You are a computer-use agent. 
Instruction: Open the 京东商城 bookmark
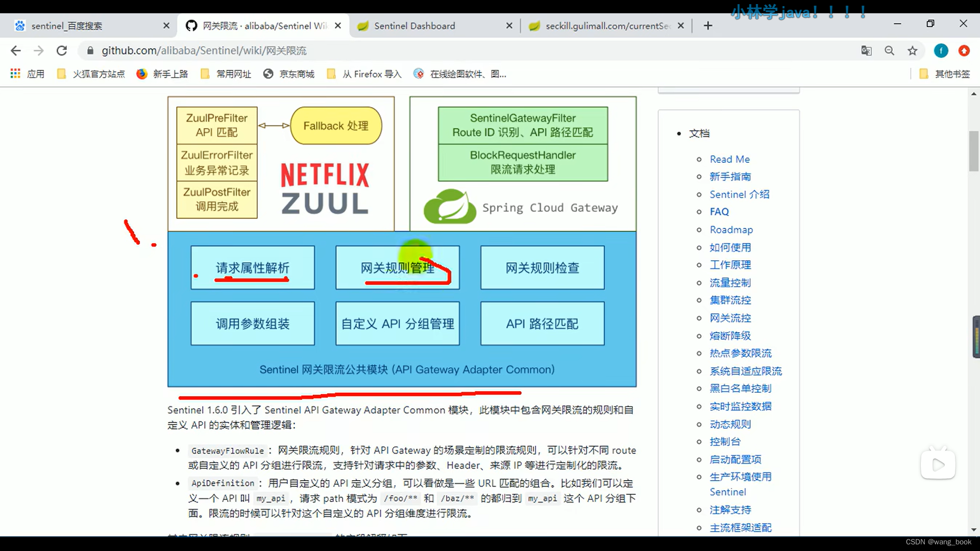click(x=289, y=73)
